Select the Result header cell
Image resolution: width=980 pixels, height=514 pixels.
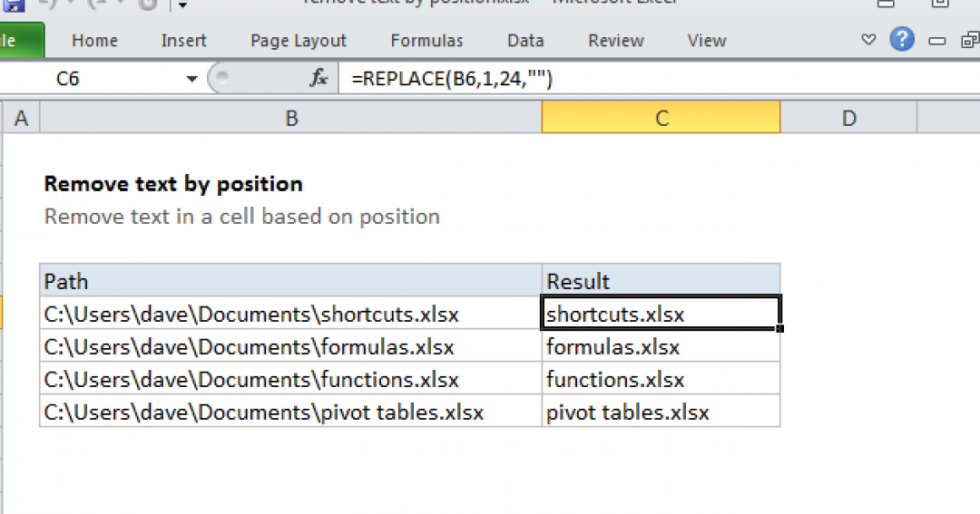[661, 280]
